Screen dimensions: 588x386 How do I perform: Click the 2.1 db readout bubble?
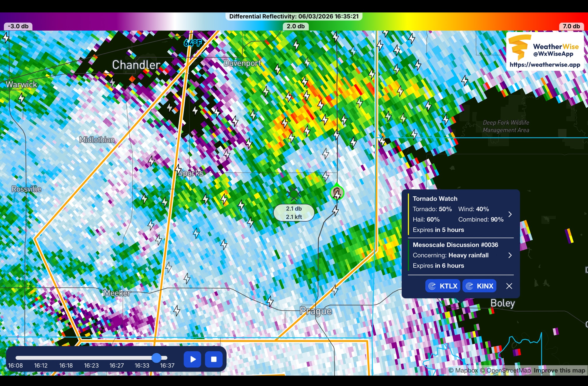pos(294,213)
